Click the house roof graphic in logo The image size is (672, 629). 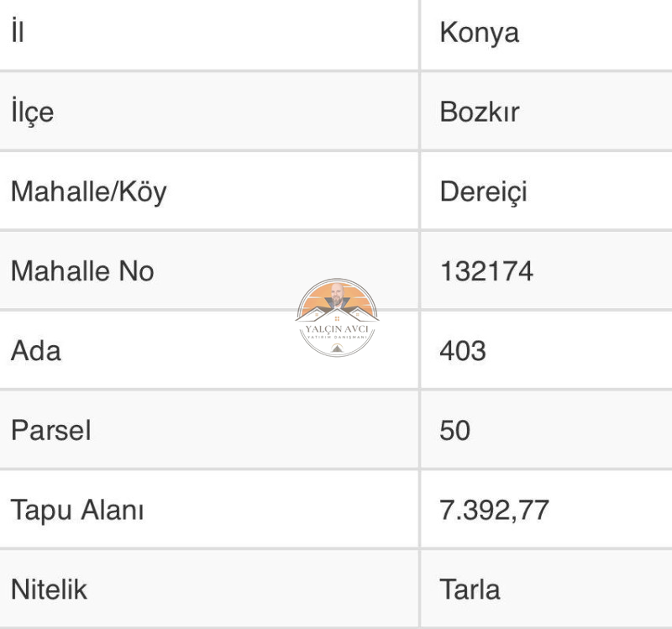coord(337,313)
